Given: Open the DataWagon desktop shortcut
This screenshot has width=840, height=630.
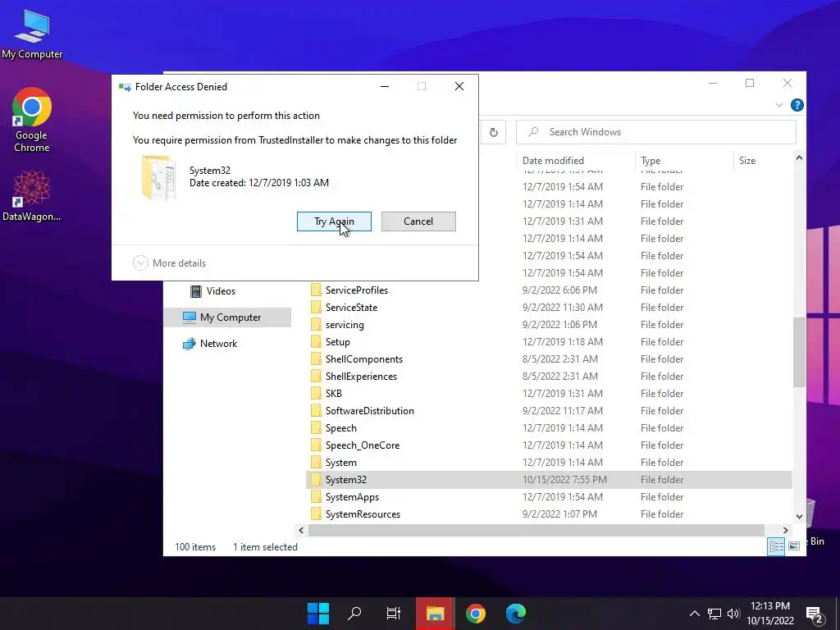Looking at the screenshot, I should tap(32, 195).
